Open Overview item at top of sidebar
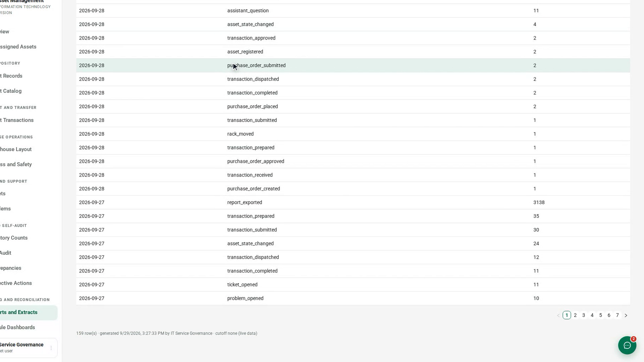644x362 pixels. [x=5, y=32]
